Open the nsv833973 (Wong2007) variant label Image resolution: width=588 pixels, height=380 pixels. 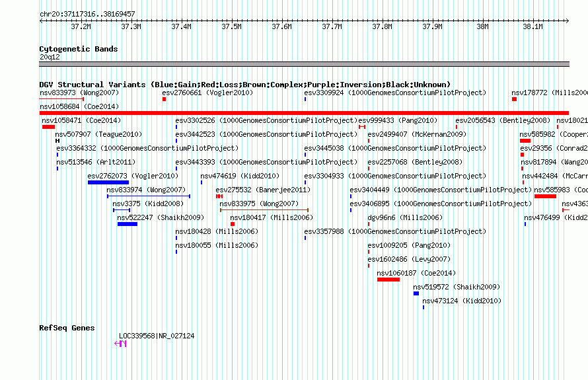(x=79, y=93)
